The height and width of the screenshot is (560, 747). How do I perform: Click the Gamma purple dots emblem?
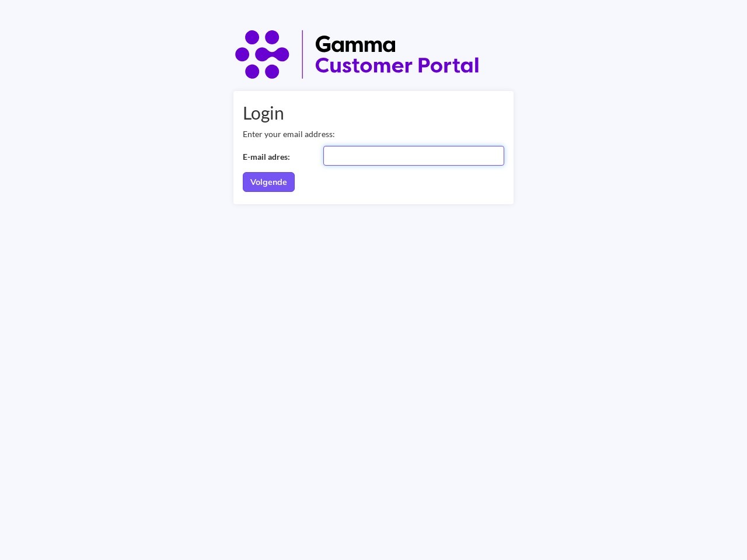[262, 54]
